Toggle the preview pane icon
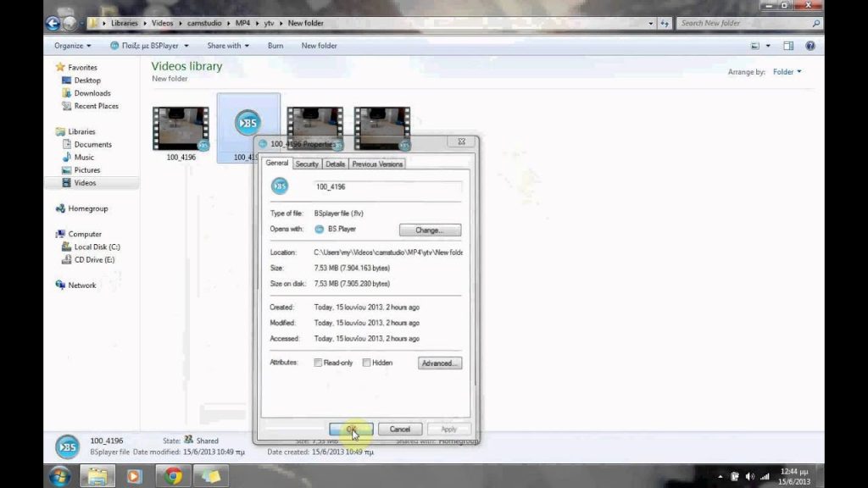Viewport: 868px width, 488px height. [788, 46]
